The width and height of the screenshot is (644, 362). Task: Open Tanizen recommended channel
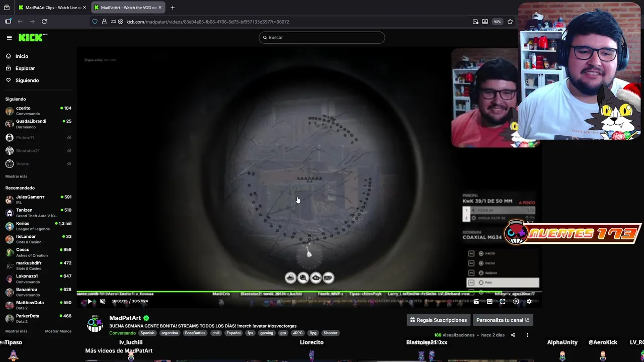point(38,213)
